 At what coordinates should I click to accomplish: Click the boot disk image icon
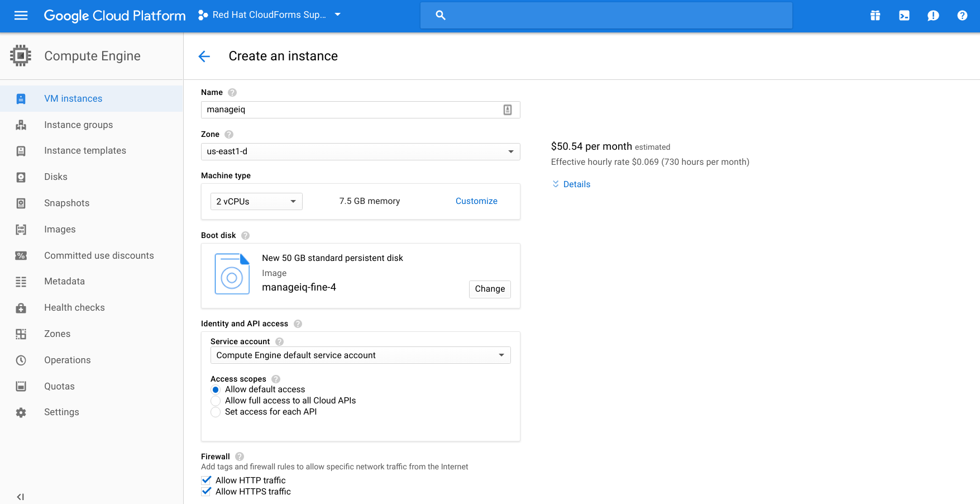click(232, 274)
